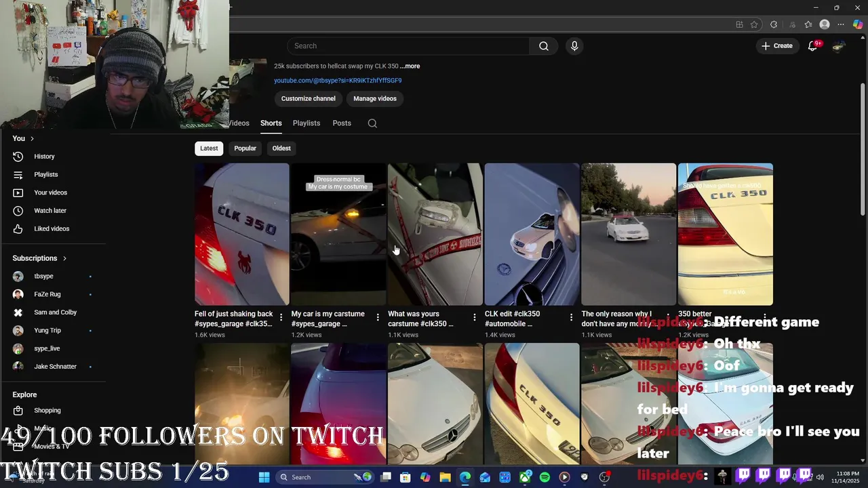Open short titled 'My car is my carstume'
The width and height of the screenshot is (868, 488).
328,319
